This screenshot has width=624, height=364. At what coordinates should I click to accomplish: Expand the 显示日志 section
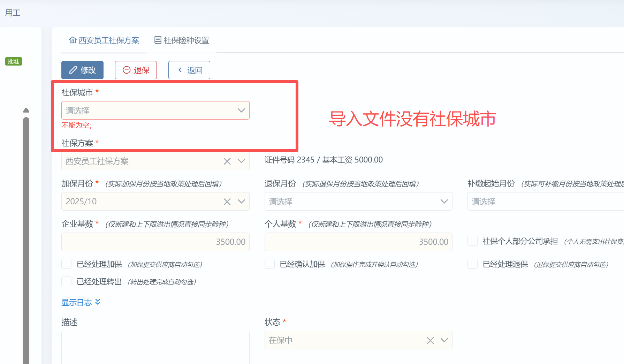(81, 302)
